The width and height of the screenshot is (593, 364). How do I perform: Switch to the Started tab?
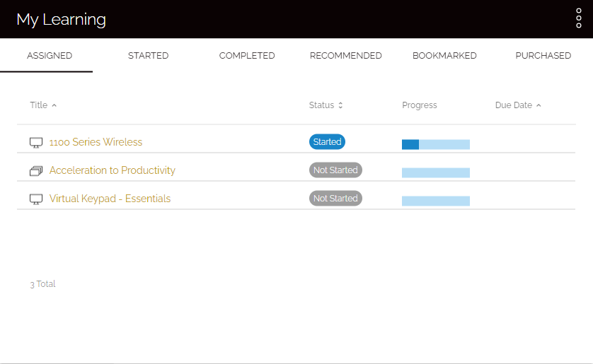pyautogui.click(x=149, y=56)
